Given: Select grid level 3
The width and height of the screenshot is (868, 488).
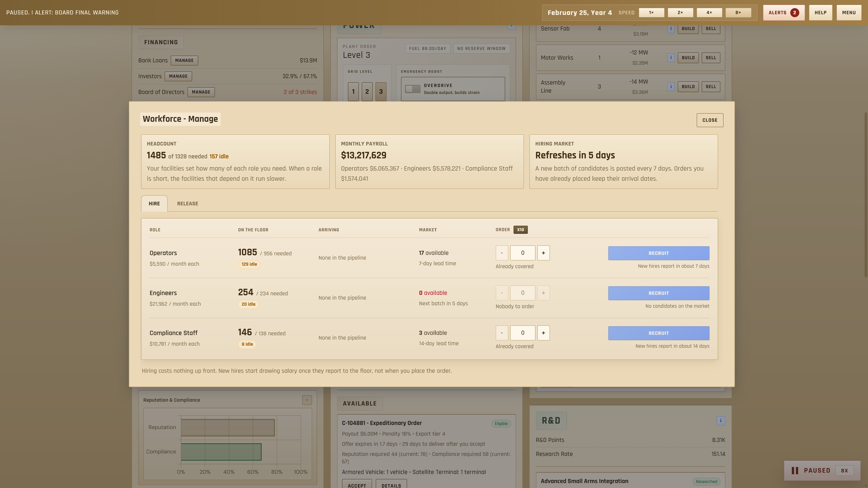Looking at the screenshot, I should point(381,91).
